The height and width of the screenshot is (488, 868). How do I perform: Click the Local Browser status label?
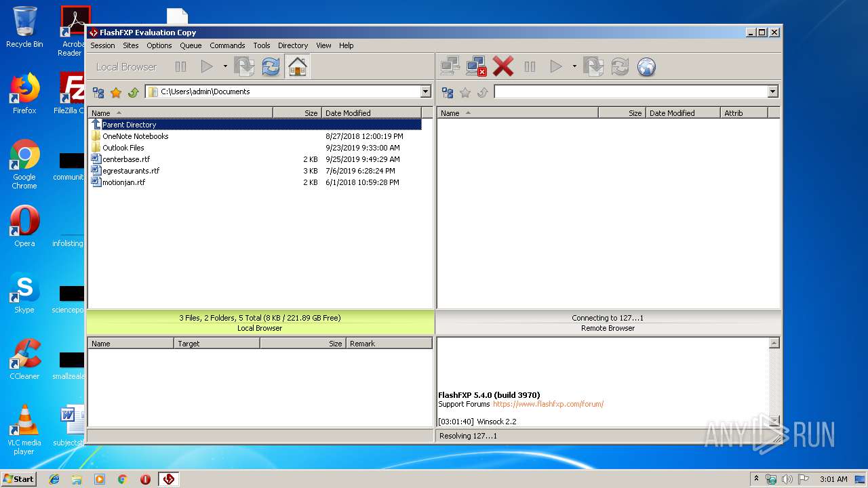(x=260, y=328)
